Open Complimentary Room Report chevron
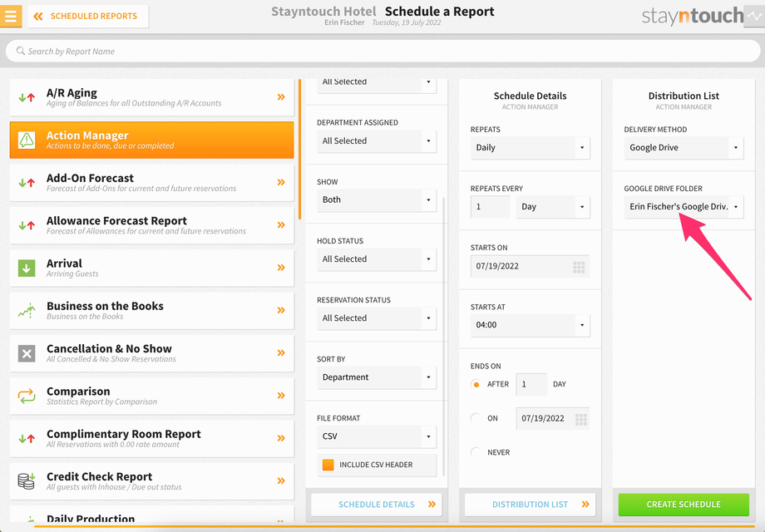The width and height of the screenshot is (765, 532). click(x=281, y=438)
